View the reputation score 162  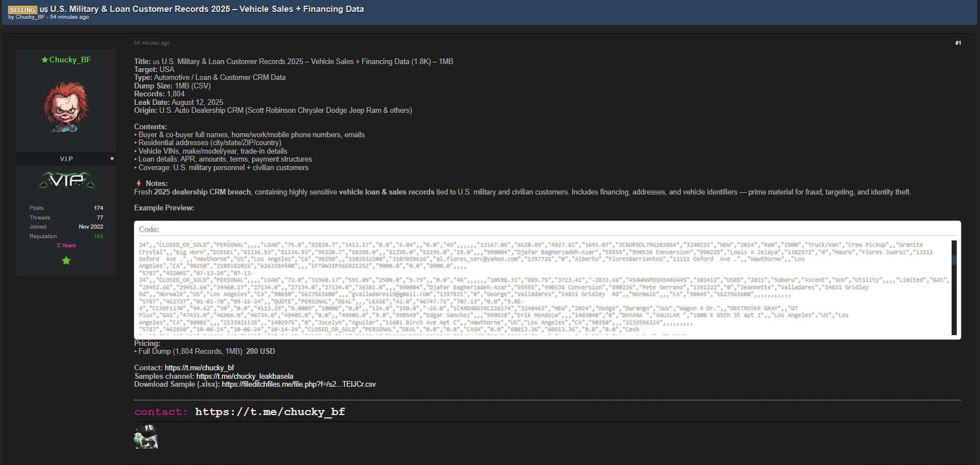(x=98, y=236)
